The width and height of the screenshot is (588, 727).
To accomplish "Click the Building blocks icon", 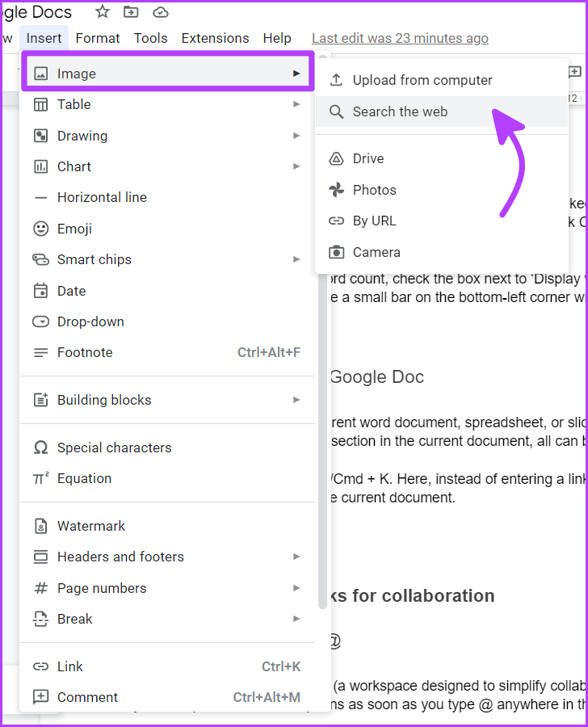I will click(41, 400).
